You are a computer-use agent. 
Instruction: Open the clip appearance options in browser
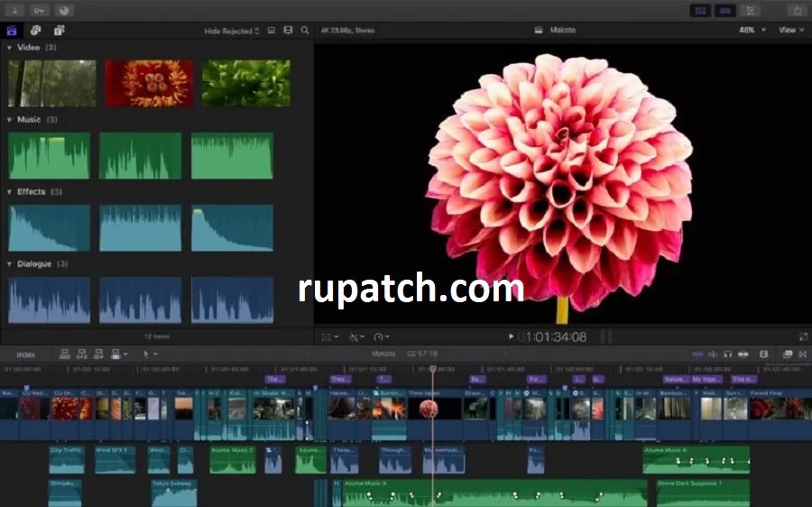[x=271, y=31]
